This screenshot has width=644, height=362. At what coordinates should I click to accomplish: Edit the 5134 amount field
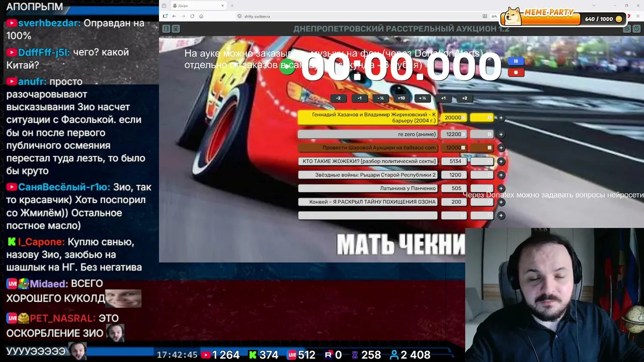pyautogui.click(x=454, y=161)
